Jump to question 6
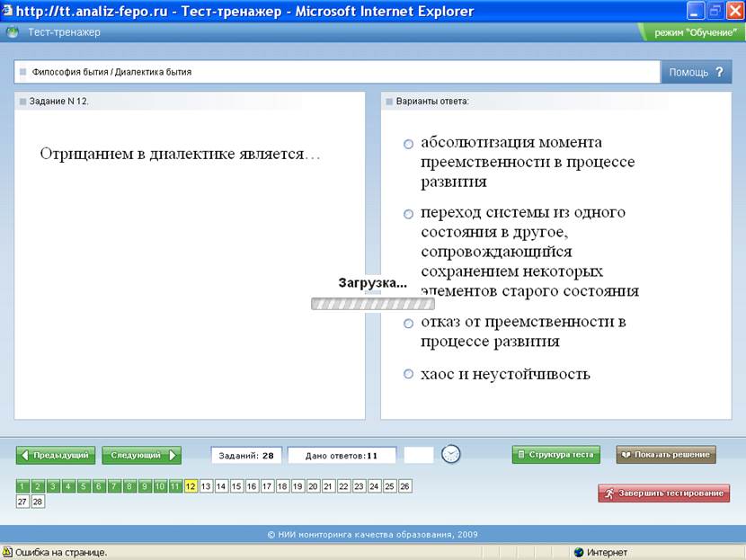 [99, 486]
